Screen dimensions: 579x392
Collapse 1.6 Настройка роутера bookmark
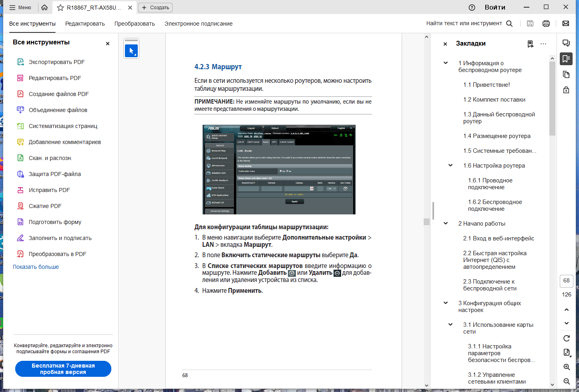[x=450, y=165]
